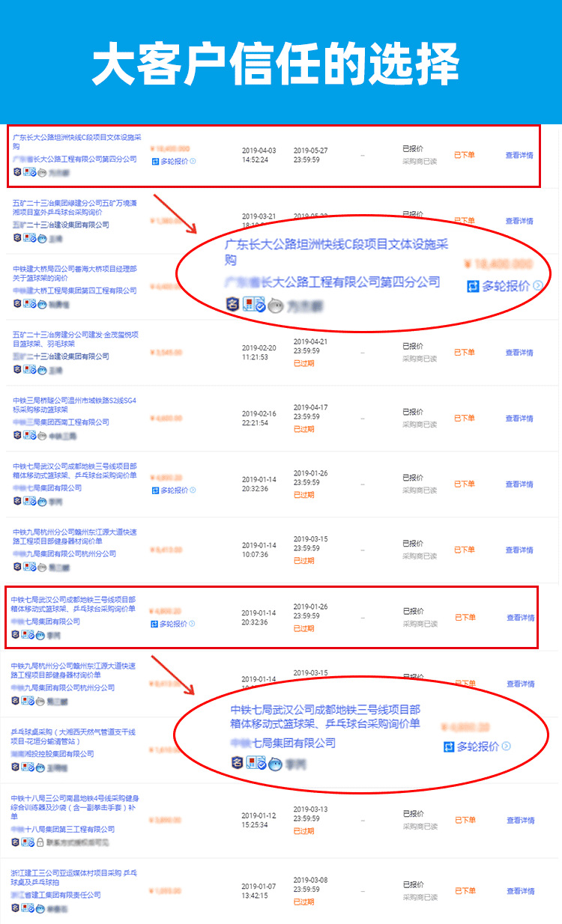This screenshot has height=924, width=562.
Task: Click the 名 shield badge in 金茂玺悦项目 row
Action: 17,369
